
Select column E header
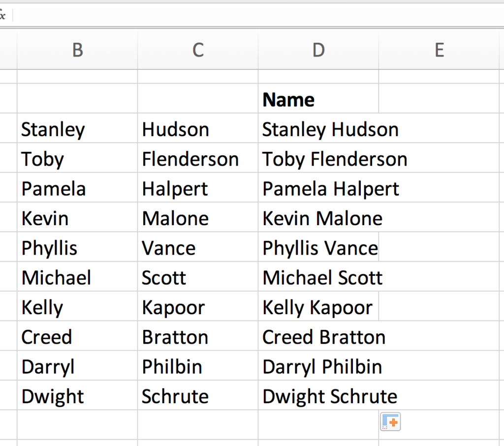click(x=439, y=50)
